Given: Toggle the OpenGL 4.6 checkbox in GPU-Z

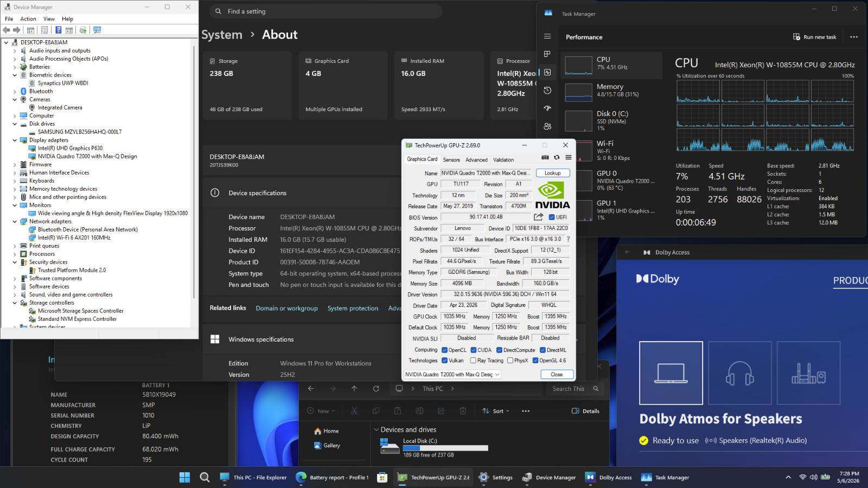Looking at the screenshot, I should pos(535,361).
